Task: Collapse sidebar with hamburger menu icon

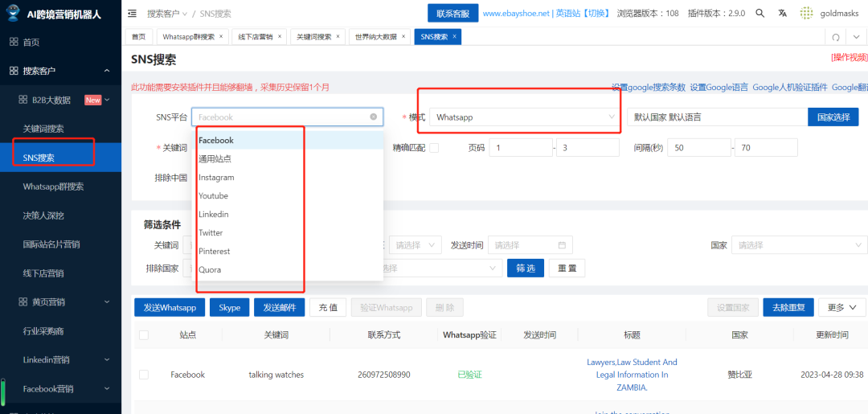Action: click(x=133, y=14)
